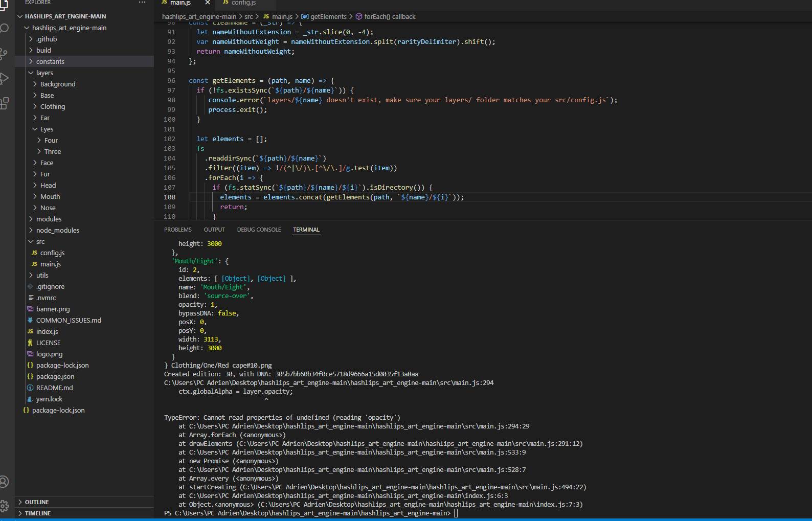Open the Manage gear settings icon

coord(4,506)
